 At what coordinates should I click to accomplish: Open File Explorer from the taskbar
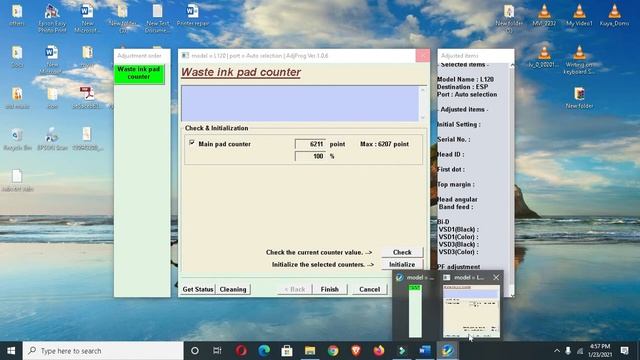[310, 351]
